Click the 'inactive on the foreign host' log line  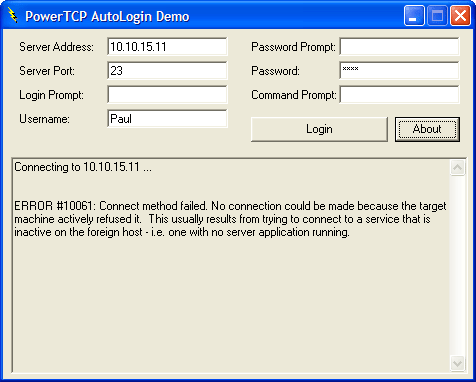coord(182,232)
